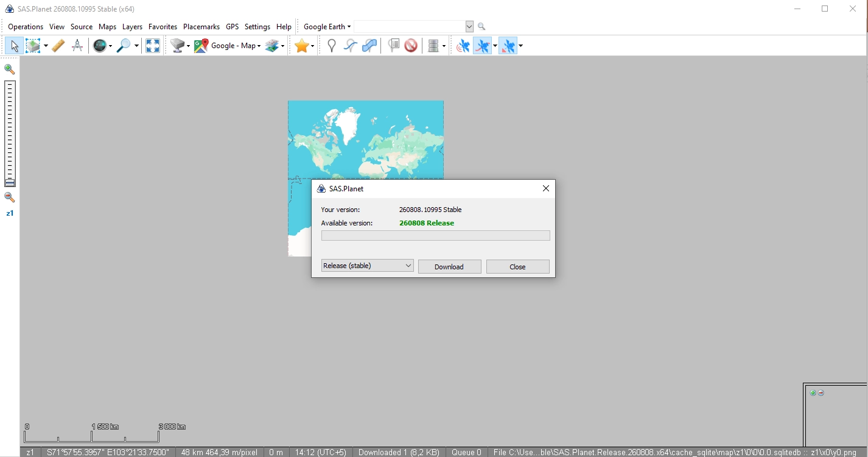The image size is (868, 457).
Task: Click the search text input field
Action: point(409,27)
